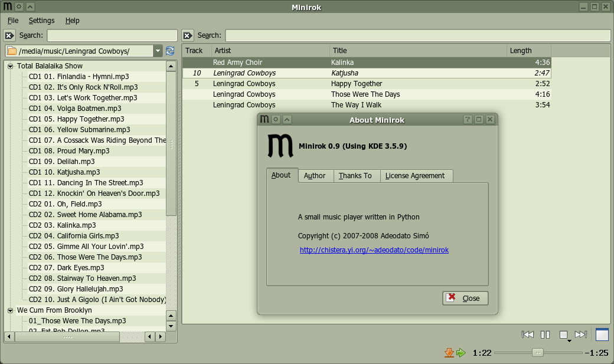Pause the current playback
Image resolution: width=614 pixels, height=364 pixels.
tap(545, 335)
